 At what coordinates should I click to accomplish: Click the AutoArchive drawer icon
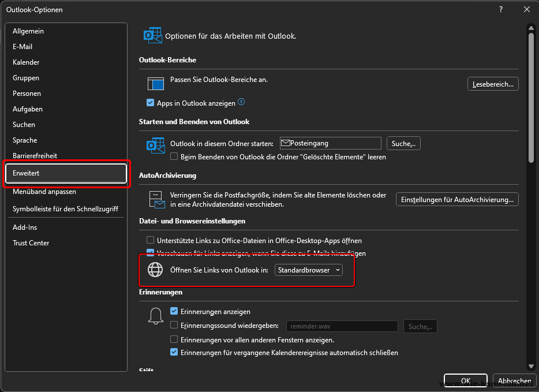point(156,199)
